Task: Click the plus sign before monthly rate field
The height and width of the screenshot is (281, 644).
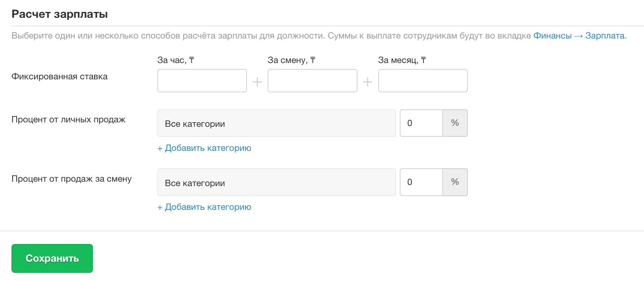Action: click(368, 82)
